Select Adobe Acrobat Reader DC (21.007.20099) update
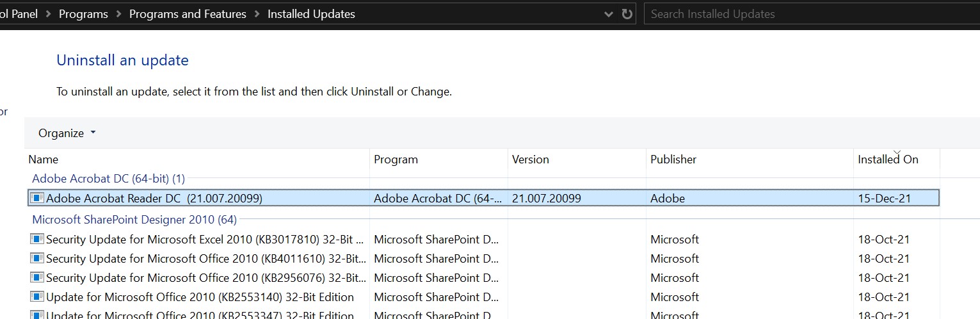980x319 pixels. (x=484, y=199)
